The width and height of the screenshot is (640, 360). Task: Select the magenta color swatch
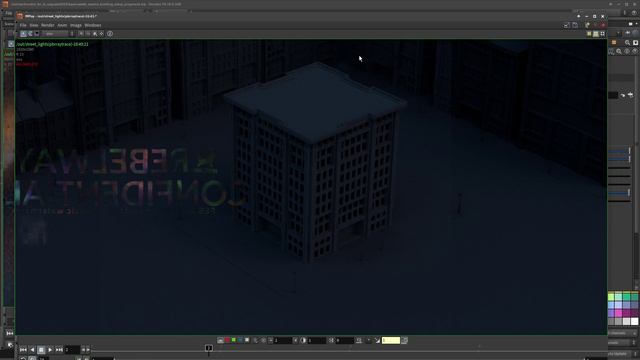coord(619,313)
